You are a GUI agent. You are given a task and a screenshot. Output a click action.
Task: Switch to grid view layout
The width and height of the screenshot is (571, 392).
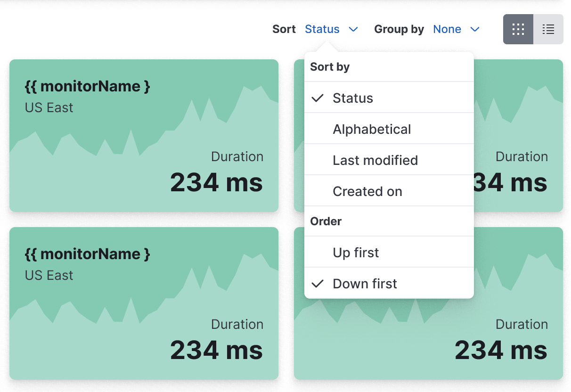(518, 29)
